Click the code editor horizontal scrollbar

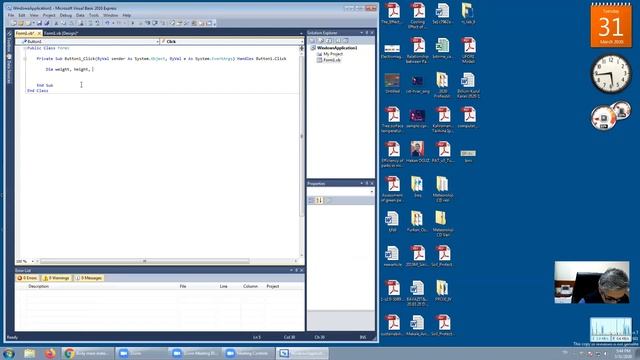point(144,261)
